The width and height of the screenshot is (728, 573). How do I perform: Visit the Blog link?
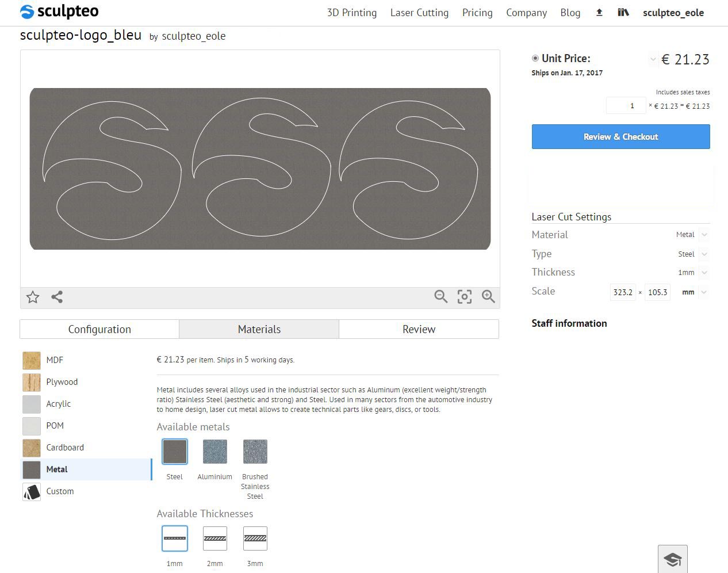(570, 13)
